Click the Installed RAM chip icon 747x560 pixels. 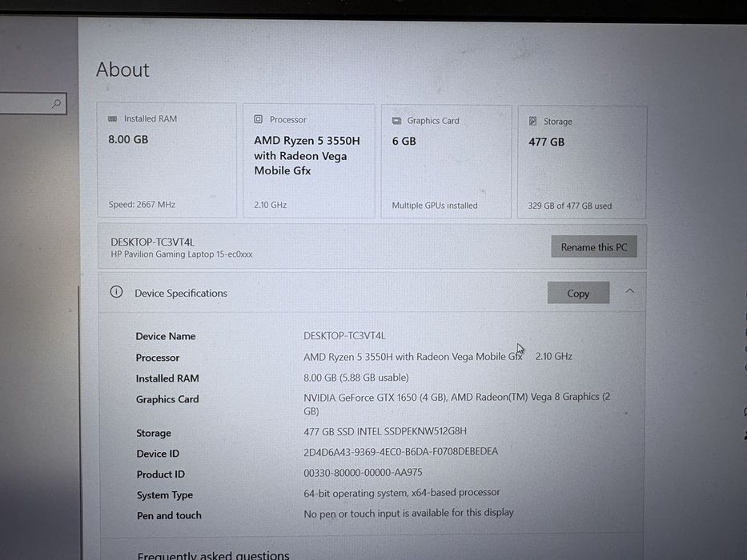(x=112, y=118)
